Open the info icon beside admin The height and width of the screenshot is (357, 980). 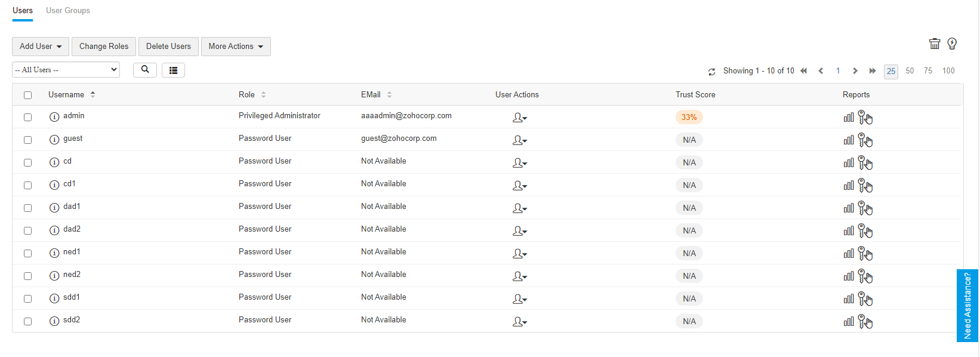pos(54,117)
